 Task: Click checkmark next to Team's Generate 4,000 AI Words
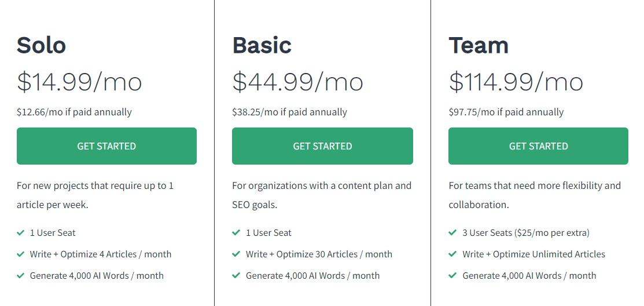point(452,276)
